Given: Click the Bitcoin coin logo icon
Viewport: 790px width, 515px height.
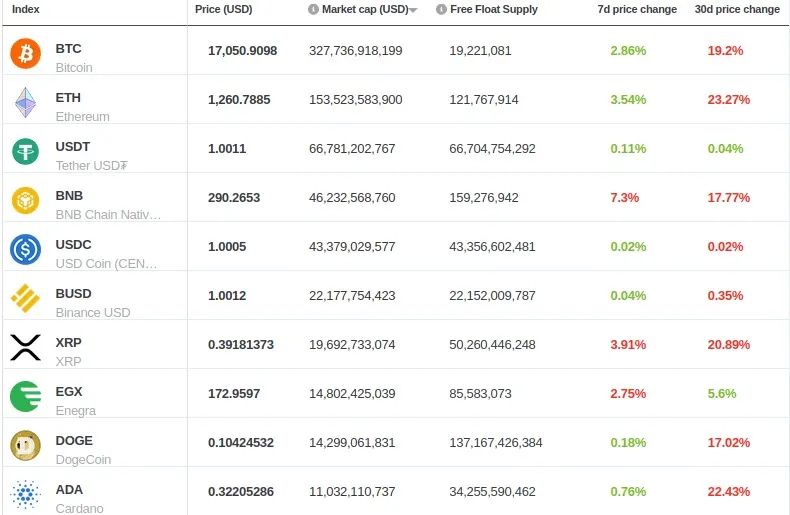Looking at the screenshot, I should tap(25, 53).
